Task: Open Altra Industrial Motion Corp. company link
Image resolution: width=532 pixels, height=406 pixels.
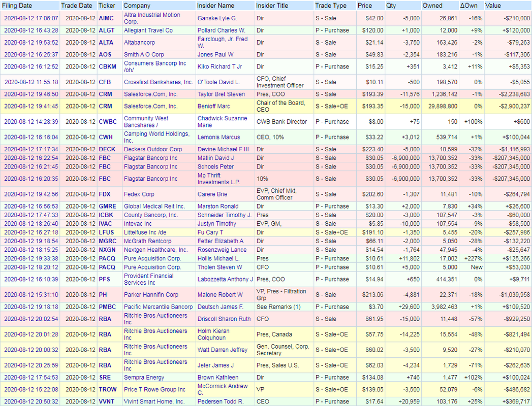Action: [x=152, y=18]
